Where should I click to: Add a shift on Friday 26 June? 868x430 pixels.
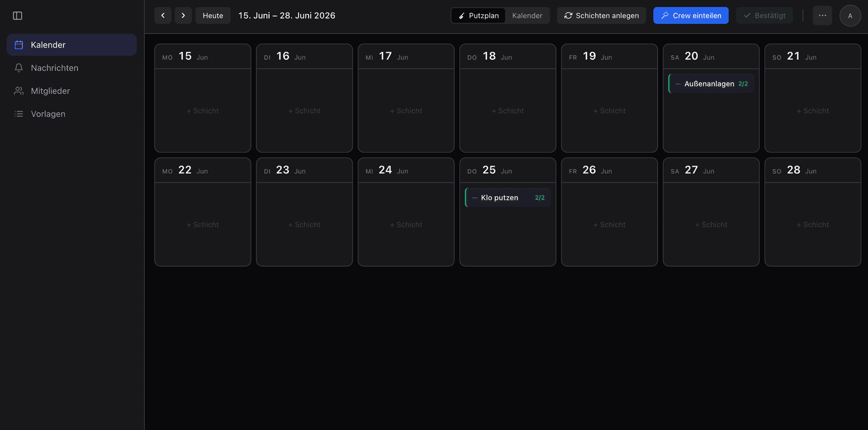coord(609,225)
